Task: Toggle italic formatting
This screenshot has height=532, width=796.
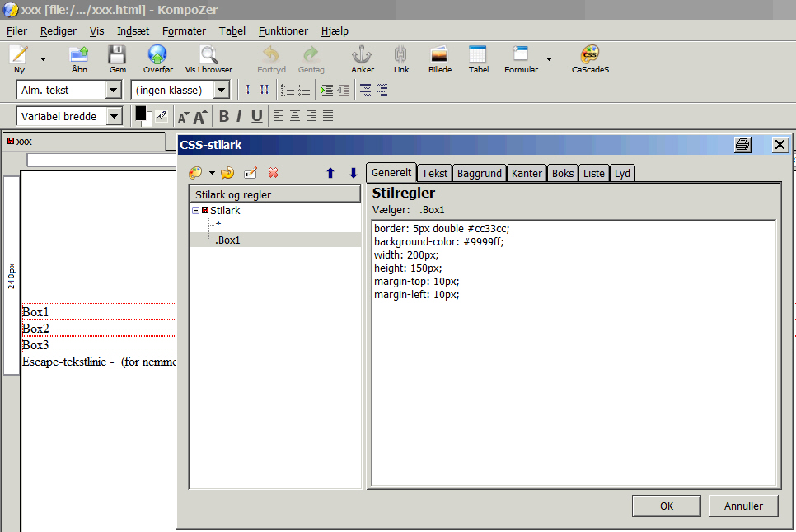Action: point(239,116)
